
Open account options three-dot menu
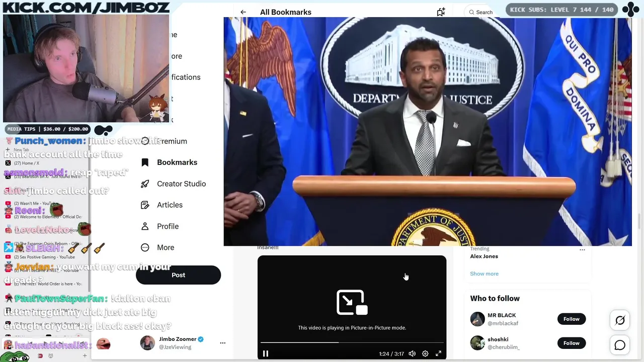[x=222, y=343]
